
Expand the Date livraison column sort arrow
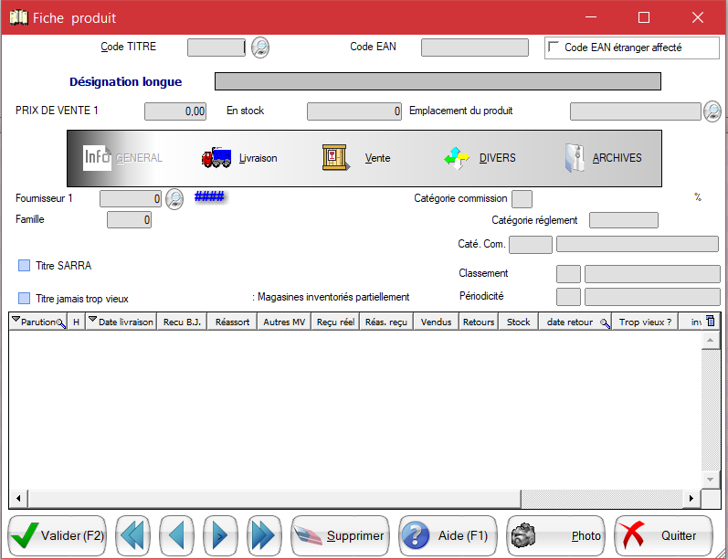coord(92,321)
